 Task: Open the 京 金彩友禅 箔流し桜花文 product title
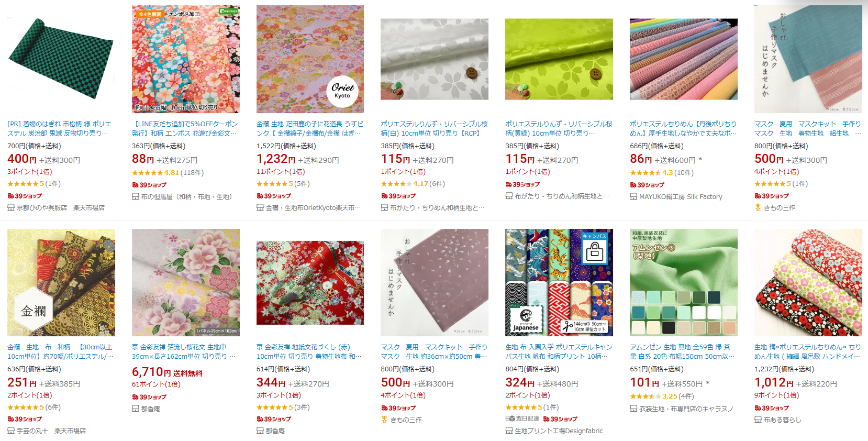[184, 351]
